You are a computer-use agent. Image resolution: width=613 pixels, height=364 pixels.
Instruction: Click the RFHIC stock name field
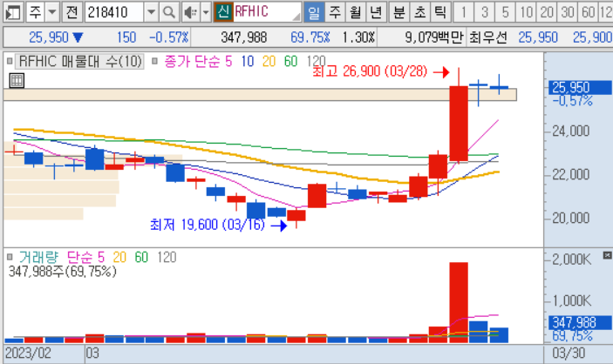268,11
